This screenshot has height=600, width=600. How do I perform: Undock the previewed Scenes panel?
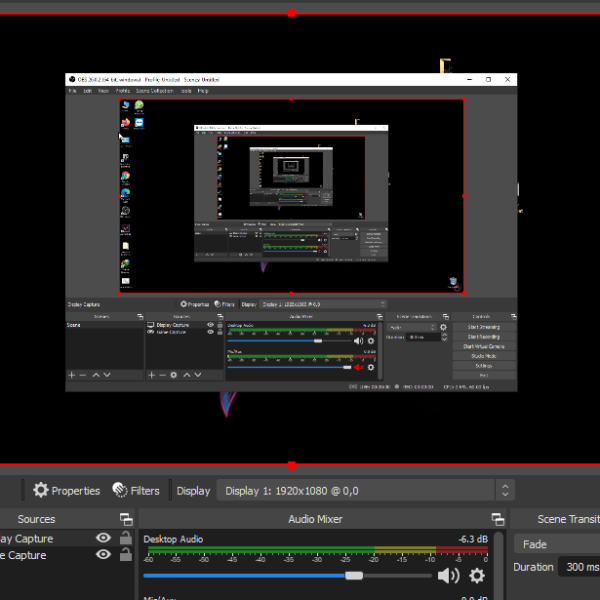pos(140,316)
